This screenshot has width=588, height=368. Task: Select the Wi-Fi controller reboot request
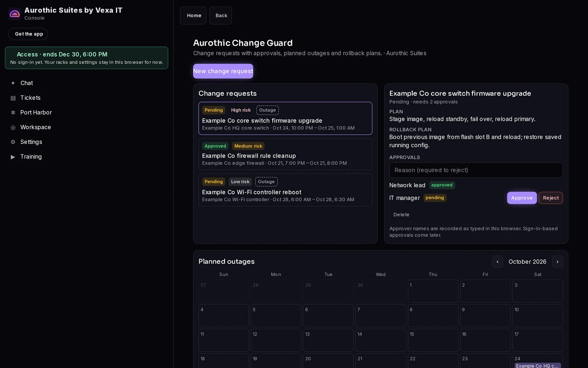pyautogui.click(x=285, y=190)
